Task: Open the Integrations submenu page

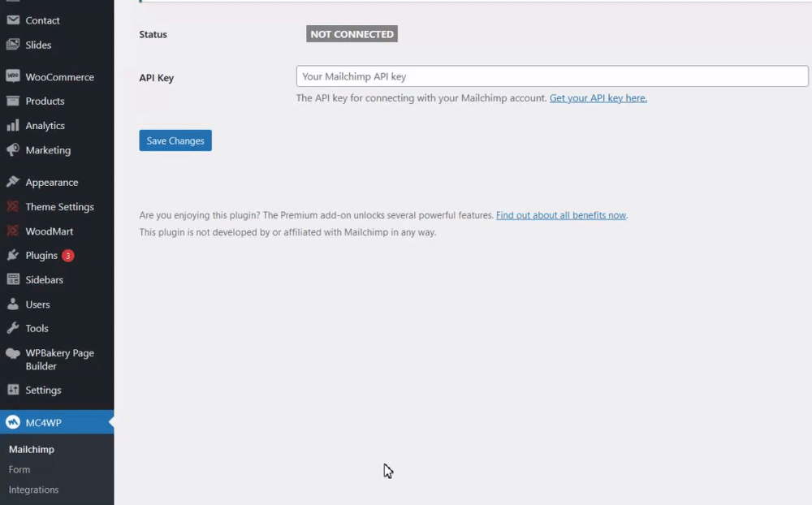Action: pyautogui.click(x=33, y=490)
